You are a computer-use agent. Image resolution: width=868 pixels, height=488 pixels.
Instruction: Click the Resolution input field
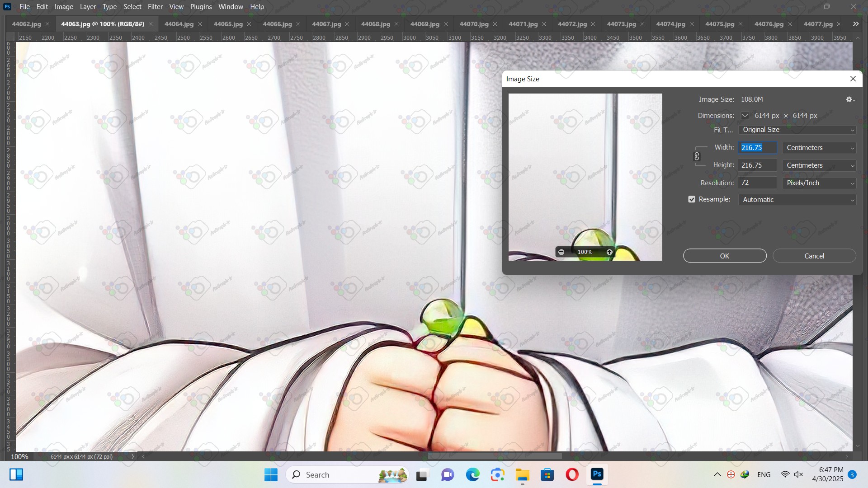(758, 183)
